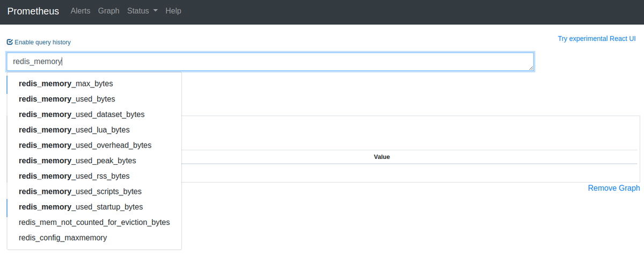The width and height of the screenshot is (644, 262).
Task: Select redis_memory_max_bytes suggestion
Action: pos(94,84)
